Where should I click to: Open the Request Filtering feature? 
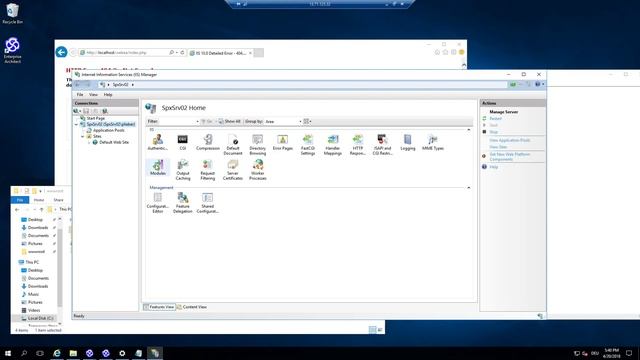click(207, 170)
